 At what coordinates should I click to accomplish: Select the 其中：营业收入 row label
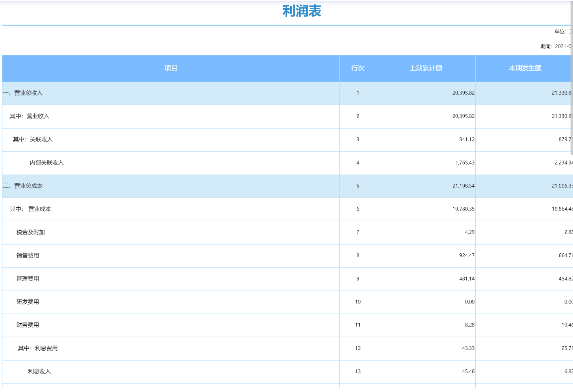click(x=29, y=116)
